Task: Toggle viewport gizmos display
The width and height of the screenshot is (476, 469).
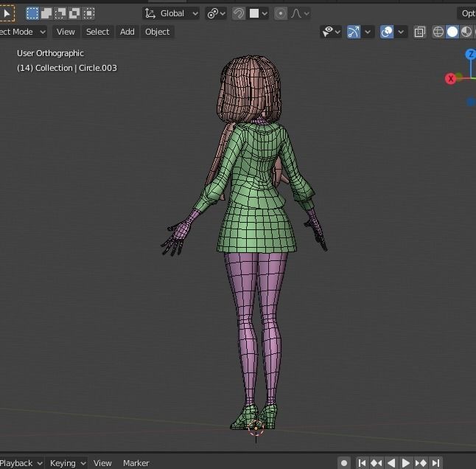Action: (x=354, y=32)
